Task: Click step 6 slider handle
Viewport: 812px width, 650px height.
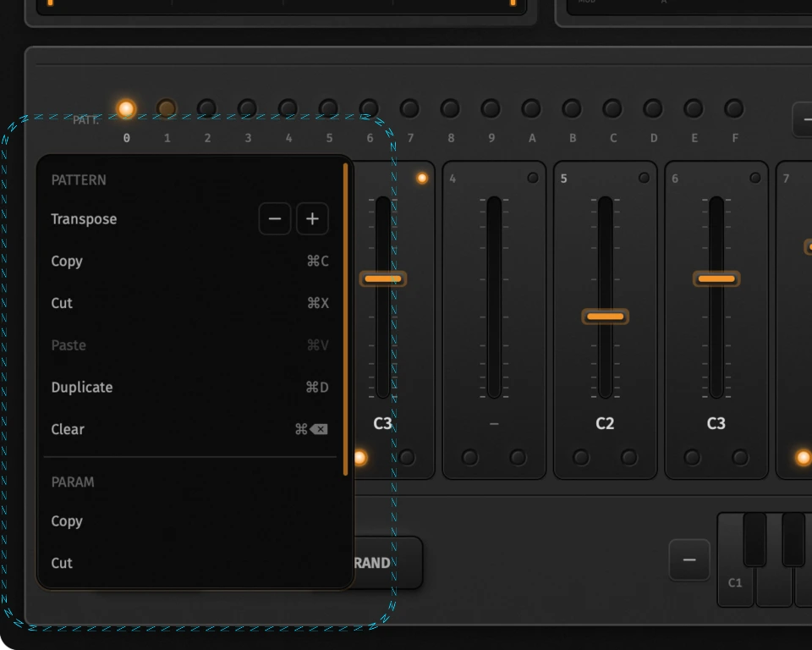Action: (716, 278)
